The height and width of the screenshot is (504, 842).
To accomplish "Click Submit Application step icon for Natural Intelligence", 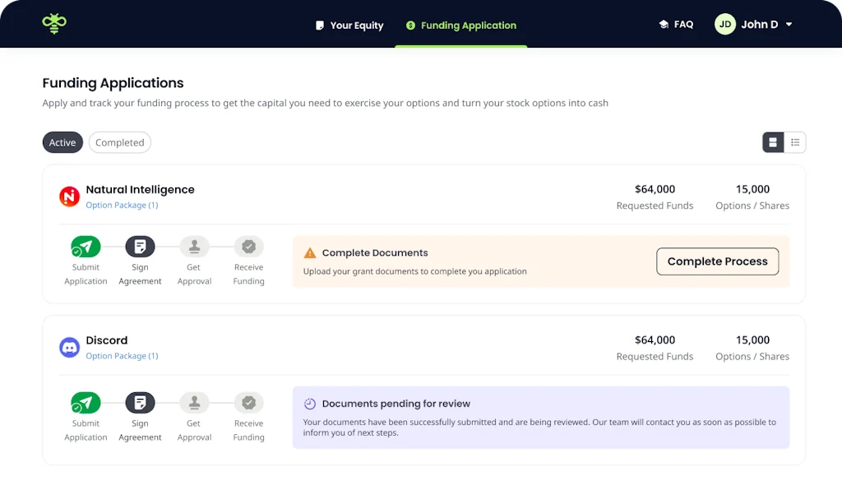I will coord(86,247).
